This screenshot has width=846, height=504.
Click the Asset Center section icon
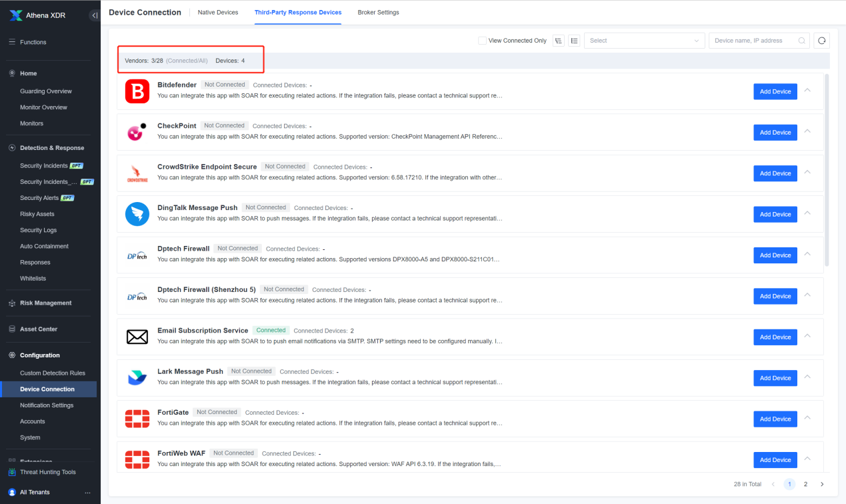click(x=12, y=329)
